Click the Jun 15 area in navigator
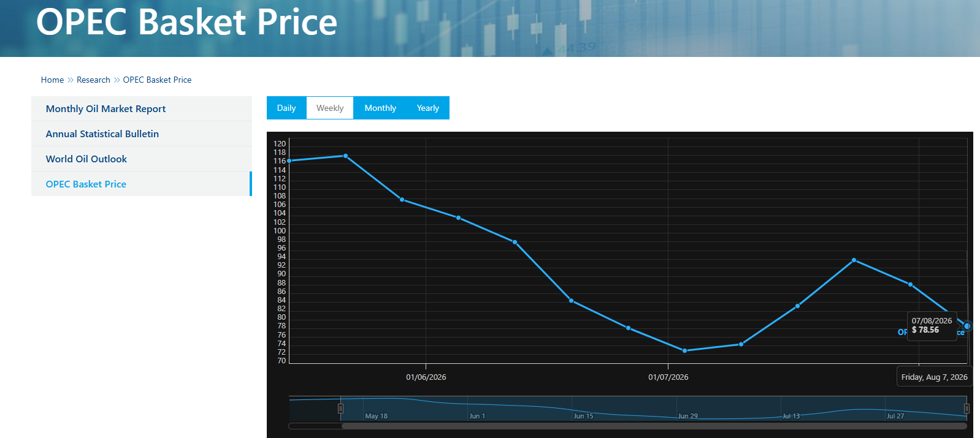This screenshot has height=438, width=980. tap(583, 416)
